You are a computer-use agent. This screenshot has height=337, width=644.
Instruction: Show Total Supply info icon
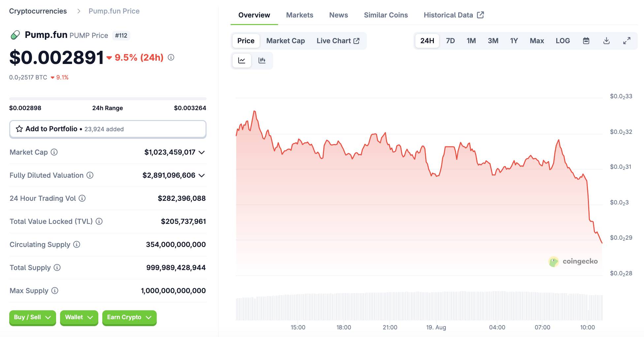[57, 267]
